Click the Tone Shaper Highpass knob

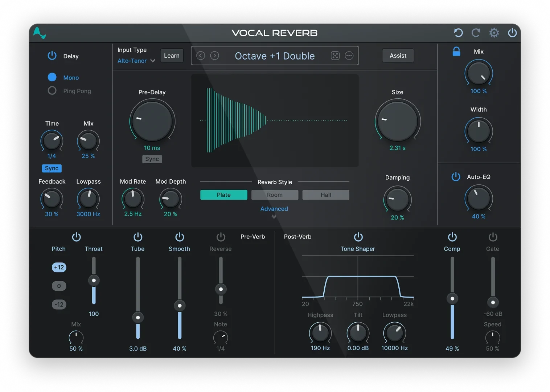320,333
